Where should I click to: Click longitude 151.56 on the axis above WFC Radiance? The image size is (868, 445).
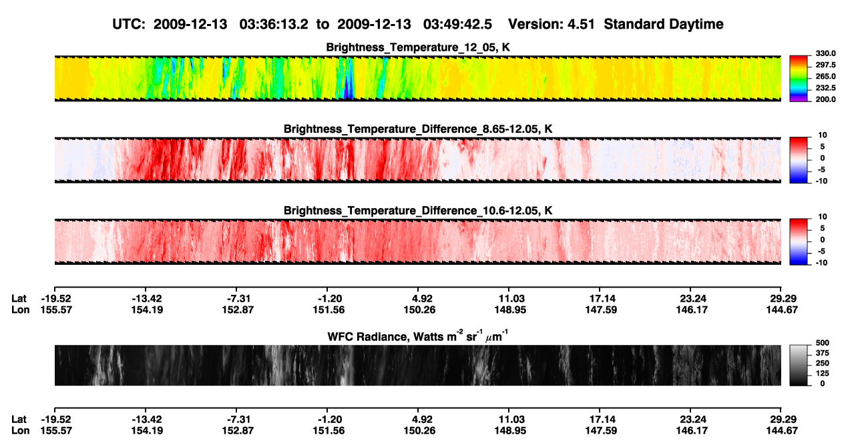pos(329,310)
